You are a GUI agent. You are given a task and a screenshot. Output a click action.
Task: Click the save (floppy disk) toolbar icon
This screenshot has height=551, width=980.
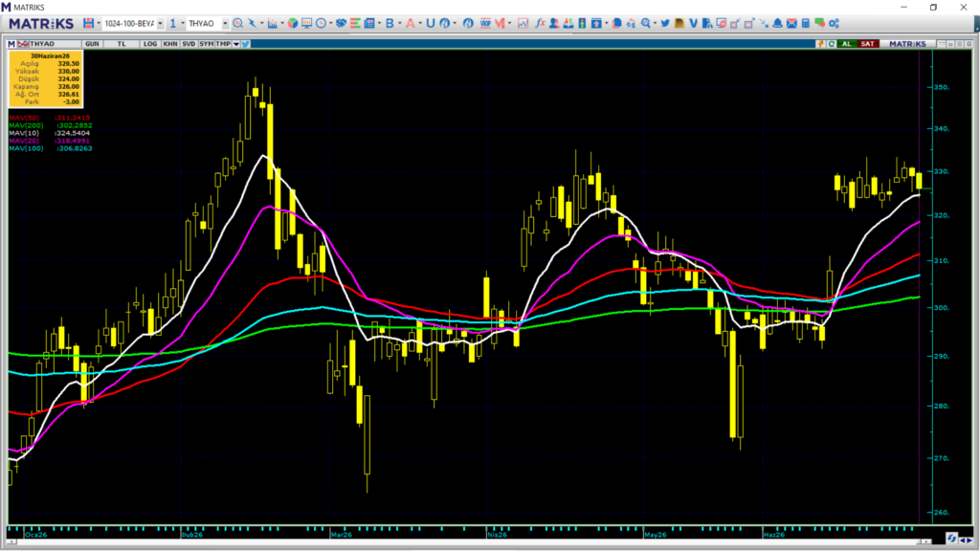point(88,23)
